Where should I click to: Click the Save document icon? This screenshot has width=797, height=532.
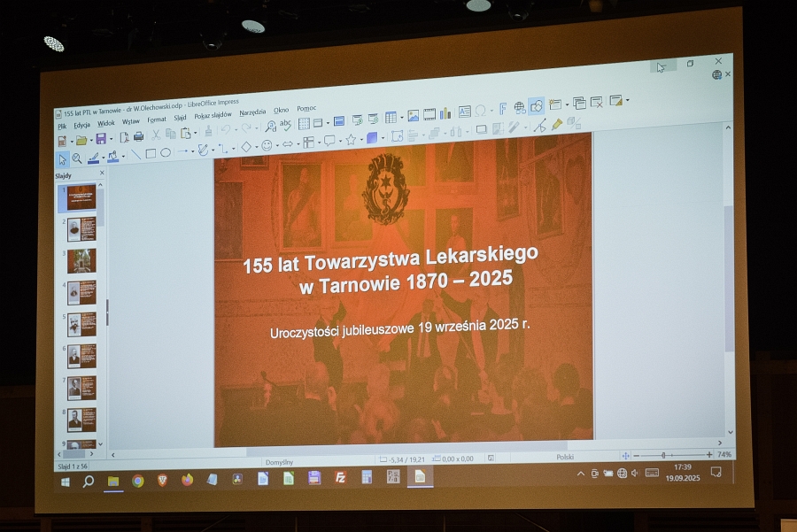pos(101,139)
